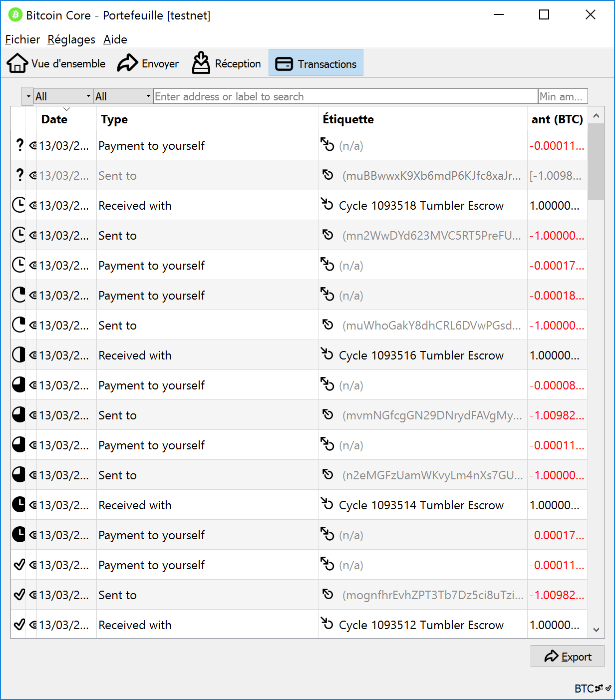This screenshot has width=615, height=700.
Task: Click the confirmation status icon of n2eMGFzUamW row
Action: click(x=18, y=475)
